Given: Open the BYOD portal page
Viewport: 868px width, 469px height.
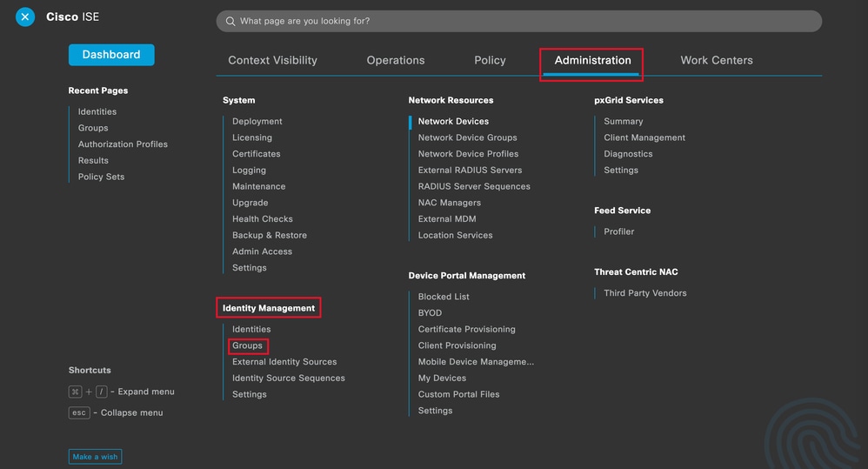Looking at the screenshot, I should (x=430, y=313).
